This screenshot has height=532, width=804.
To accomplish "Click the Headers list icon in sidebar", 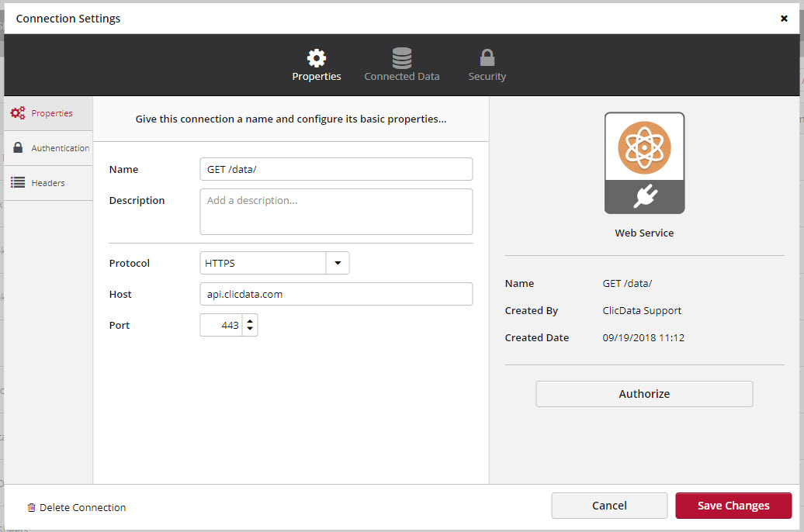I will pos(18,183).
